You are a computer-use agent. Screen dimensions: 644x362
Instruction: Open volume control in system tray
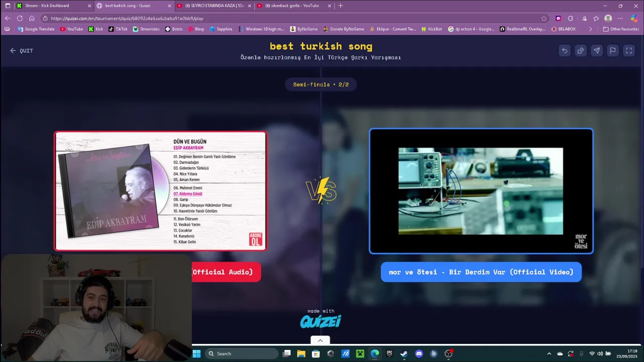click(600, 353)
